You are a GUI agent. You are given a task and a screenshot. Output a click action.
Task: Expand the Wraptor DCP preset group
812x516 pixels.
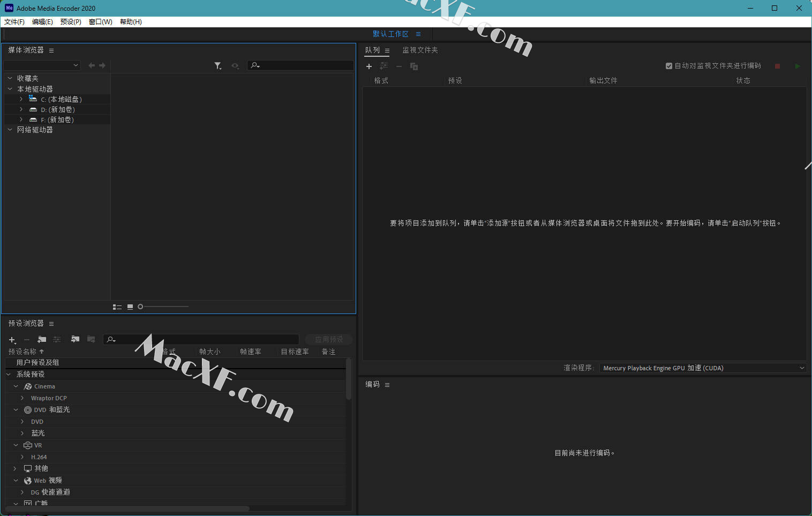(x=22, y=398)
